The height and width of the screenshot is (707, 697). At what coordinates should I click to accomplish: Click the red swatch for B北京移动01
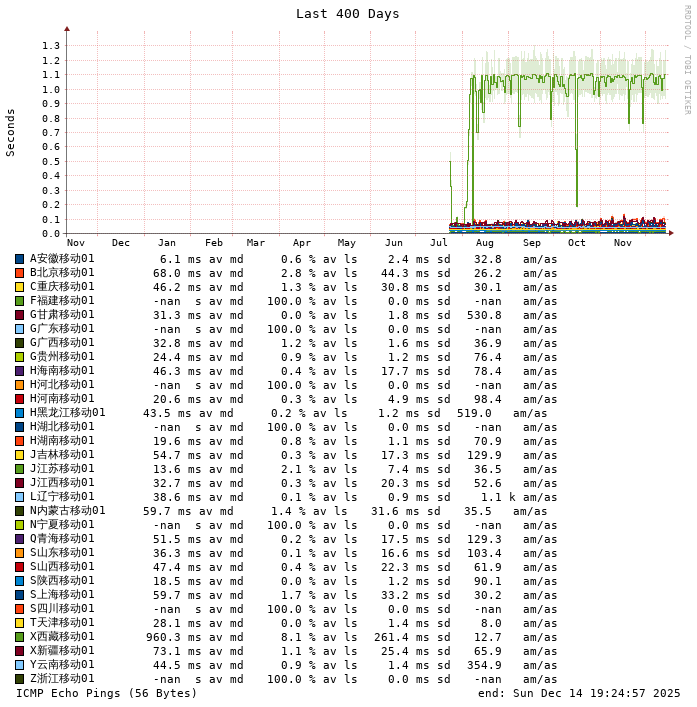point(19,273)
